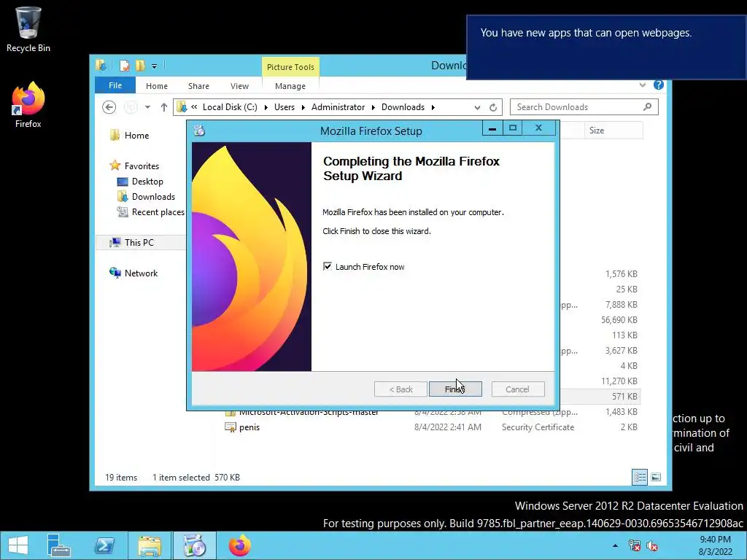Open the taskbar clock showing 9:40 PM

715,545
